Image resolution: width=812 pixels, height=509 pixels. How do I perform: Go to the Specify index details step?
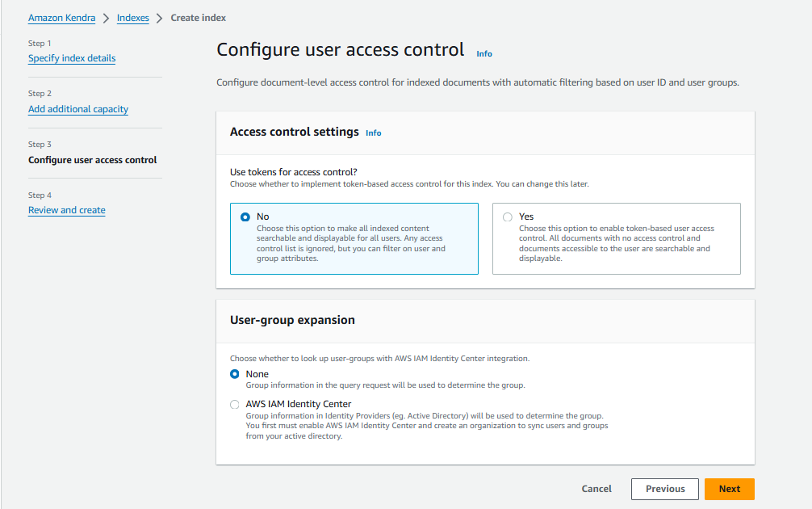pyautogui.click(x=71, y=57)
